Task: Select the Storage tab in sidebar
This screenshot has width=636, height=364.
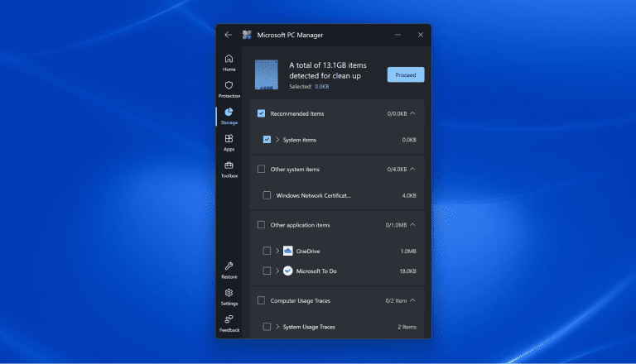Action: point(229,116)
